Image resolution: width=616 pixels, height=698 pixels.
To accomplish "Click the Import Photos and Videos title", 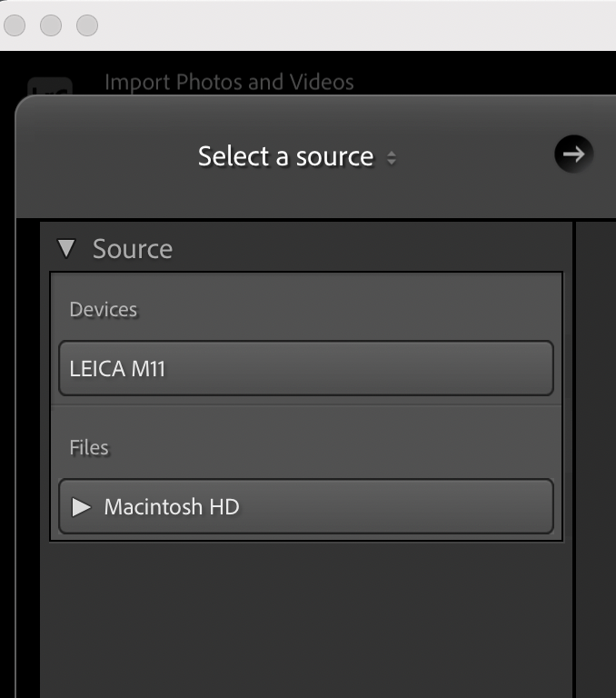I will (229, 83).
